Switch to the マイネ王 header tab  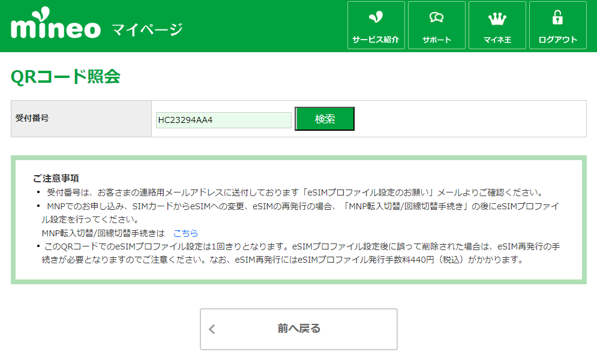click(x=497, y=25)
